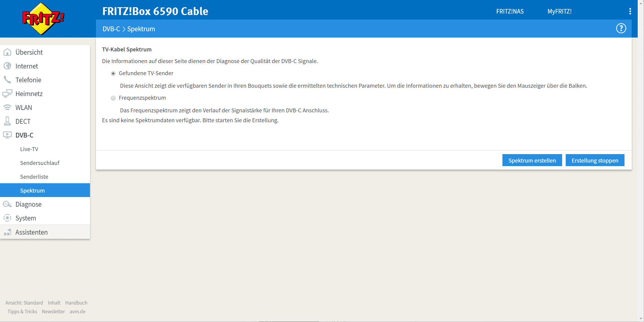Image resolution: width=644 pixels, height=322 pixels.
Task: Click the FRITZ! logo
Action: (x=43, y=19)
